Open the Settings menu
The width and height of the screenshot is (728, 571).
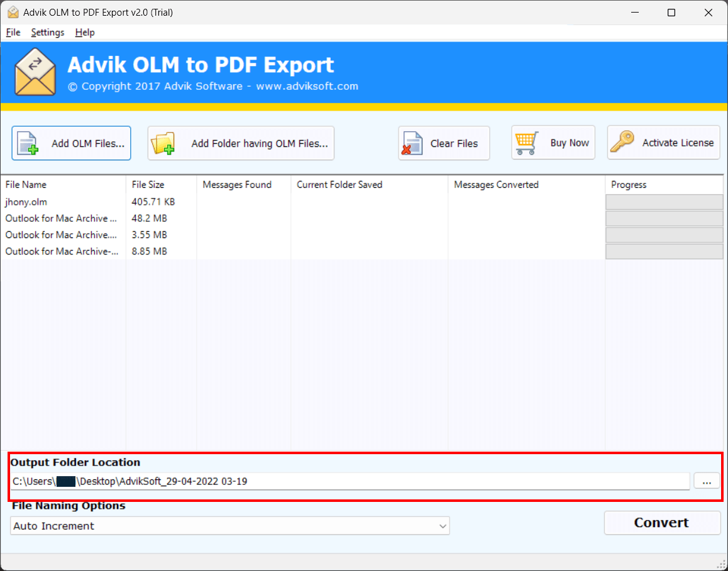pos(47,33)
